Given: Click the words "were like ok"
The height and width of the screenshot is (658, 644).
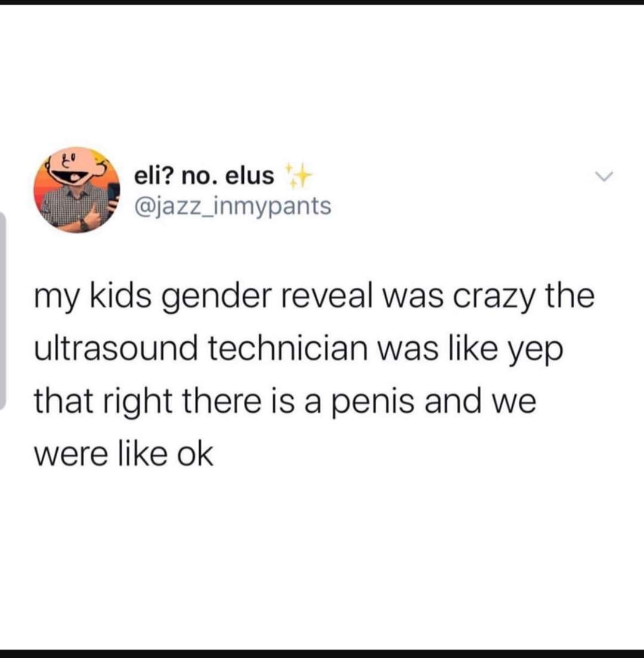Looking at the screenshot, I should [x=123, y=454].
